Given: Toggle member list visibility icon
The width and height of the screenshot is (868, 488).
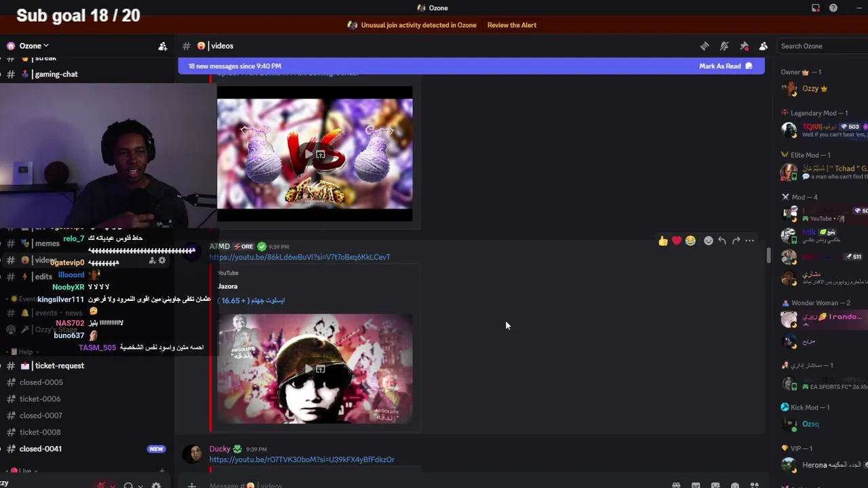Looking at the screenshot, I should [x=764, y=46].
